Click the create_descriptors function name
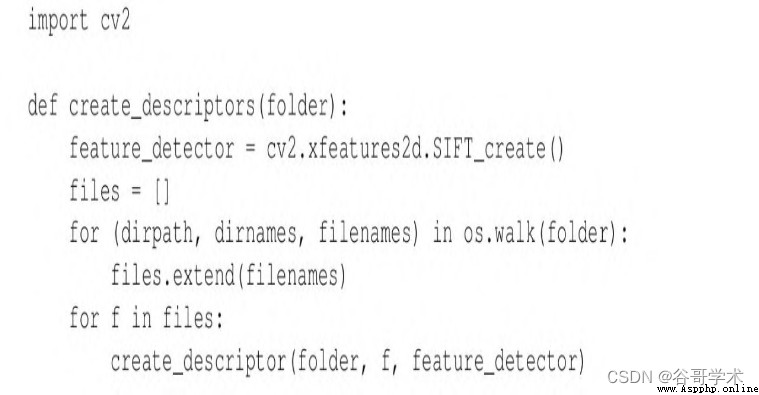The image size is (759, 395). click(x=162, y=107)
